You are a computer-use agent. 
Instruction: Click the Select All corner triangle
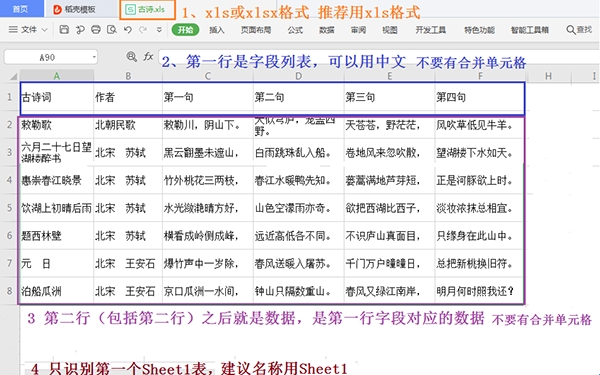(13, 75)
